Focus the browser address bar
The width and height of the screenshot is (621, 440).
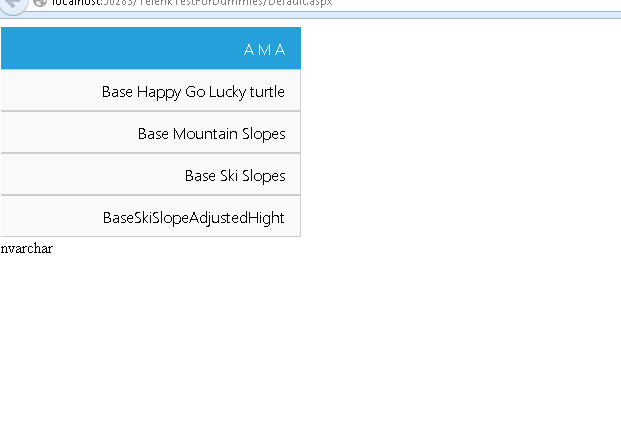pyautogui.click(x=400, y=3)
